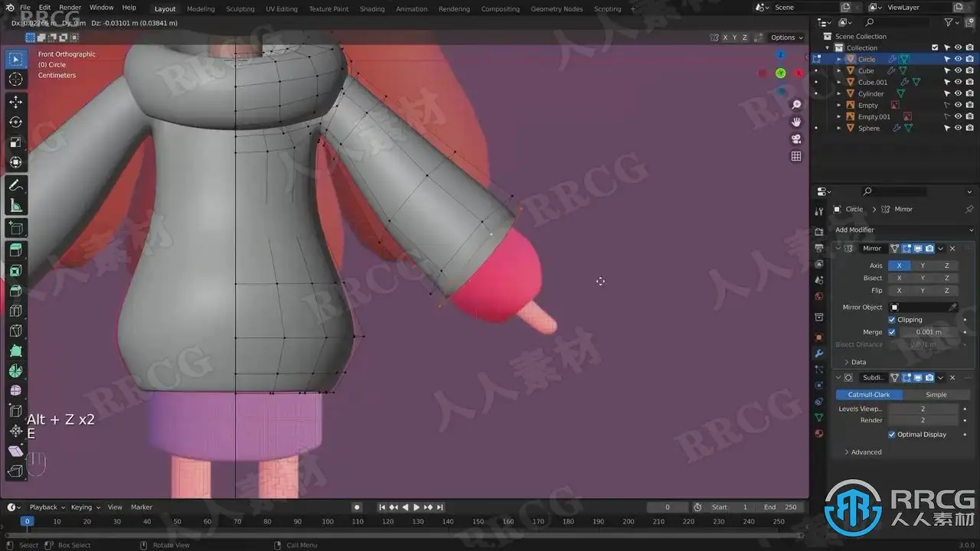980x551 pixels.
Task: Pick the Scale tool
Action: pos(16,142)
